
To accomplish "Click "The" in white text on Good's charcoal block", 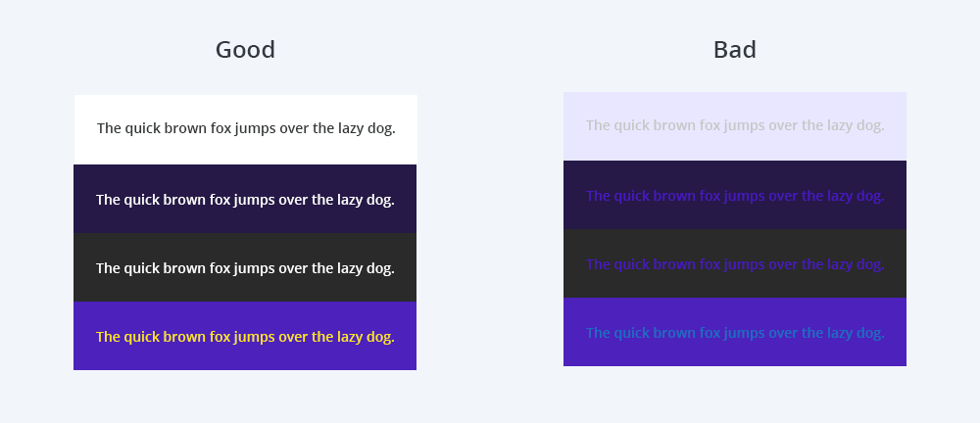I will coord(108,268).
